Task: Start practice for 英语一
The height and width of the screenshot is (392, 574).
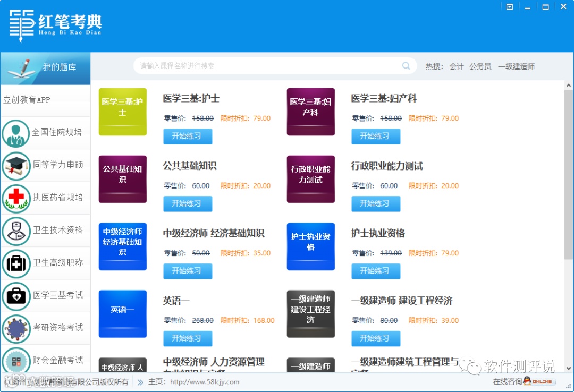Action: click(x=188, y=338)
